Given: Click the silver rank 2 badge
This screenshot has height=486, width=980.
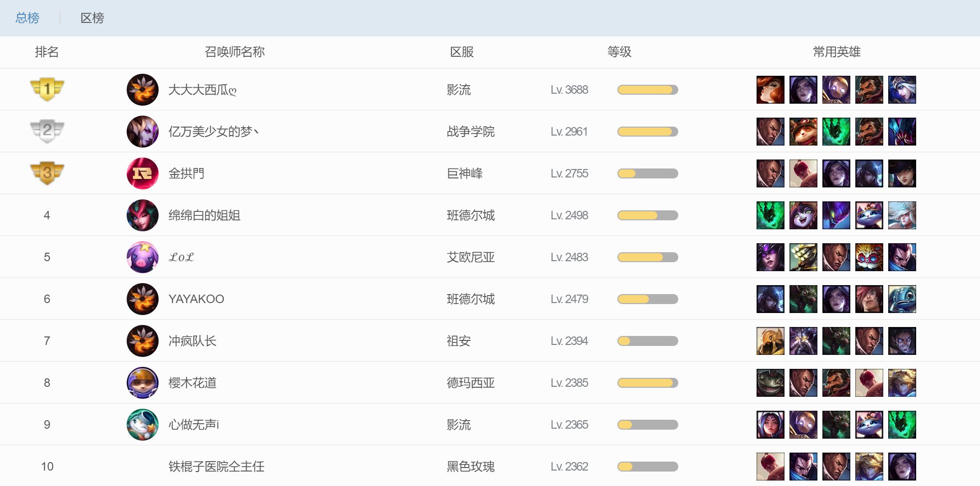Looking at the screenshot, I should pyautogui.click(x=47, y=131).
